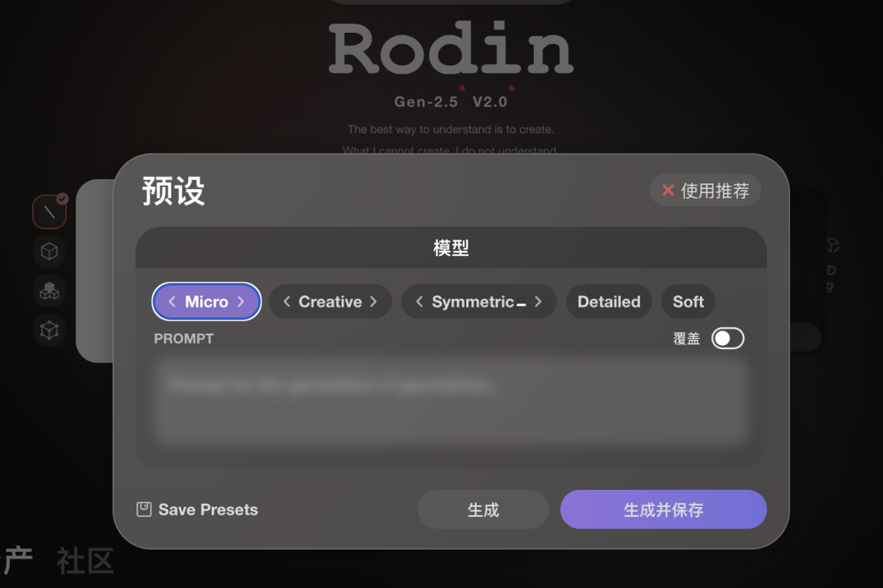Click the PROMPT label

coord(184,339)
